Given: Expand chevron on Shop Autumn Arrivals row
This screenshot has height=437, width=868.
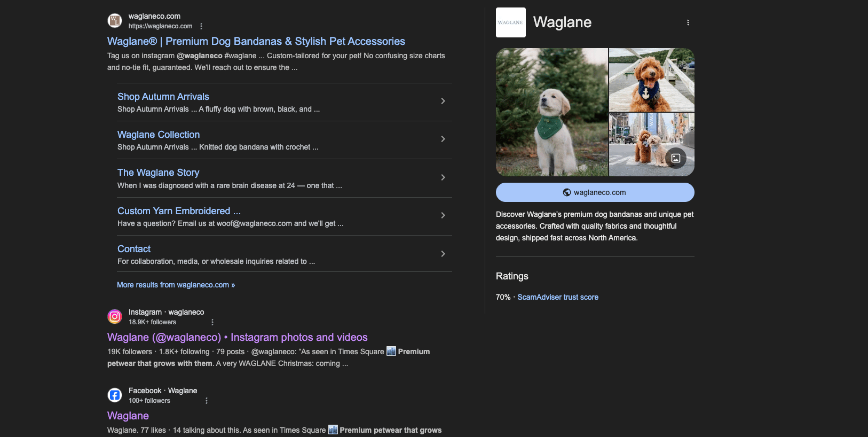Looking at the screenshot, I should point(443,101).
